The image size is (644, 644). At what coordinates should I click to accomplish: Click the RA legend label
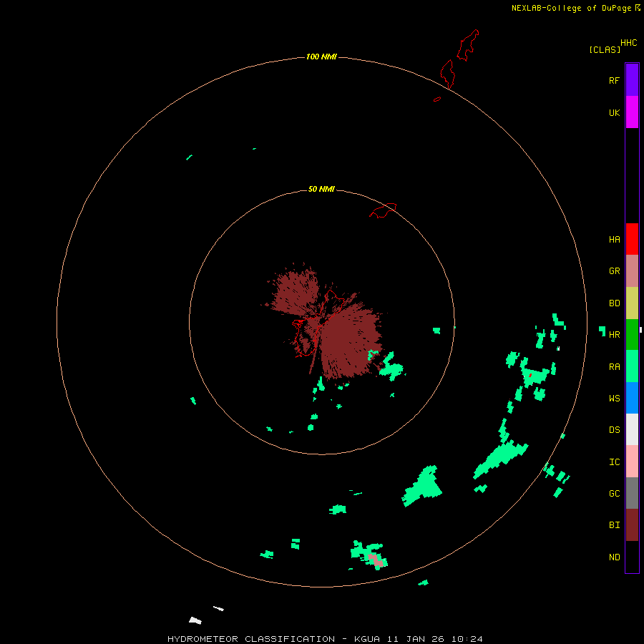[614, 366]
